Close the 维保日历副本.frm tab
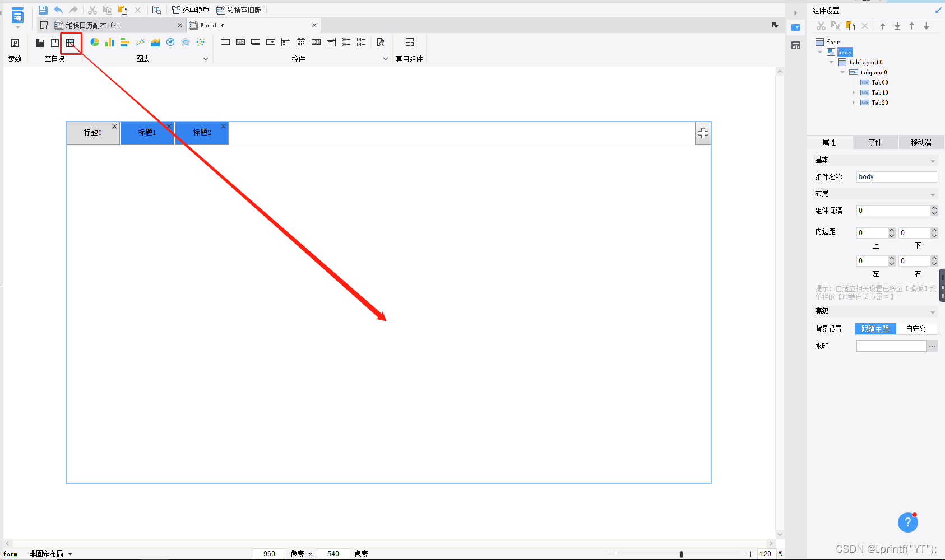945x560 pixels. [x=180, y=25]
